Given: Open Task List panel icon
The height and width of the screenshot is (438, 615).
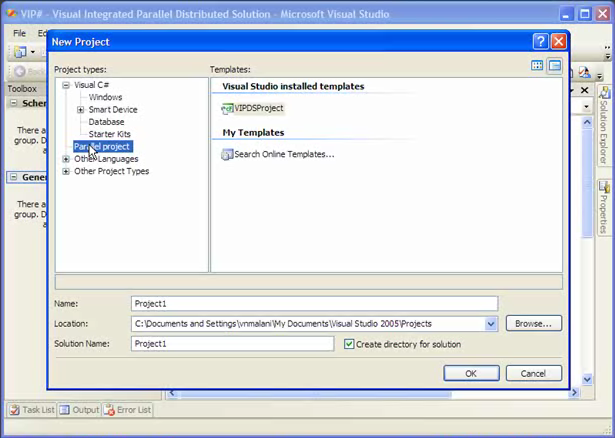Looking at the screenshot, I should coord(15,410).
